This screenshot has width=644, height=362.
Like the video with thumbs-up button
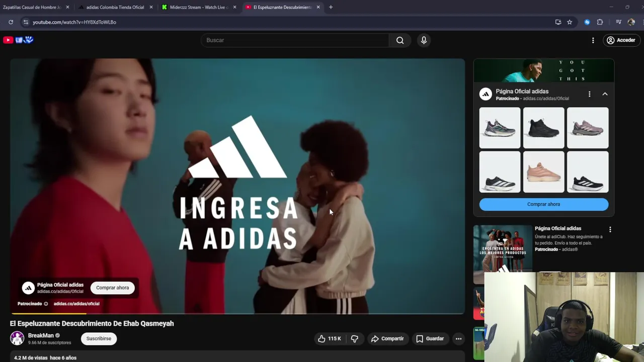tap(329, 339)
